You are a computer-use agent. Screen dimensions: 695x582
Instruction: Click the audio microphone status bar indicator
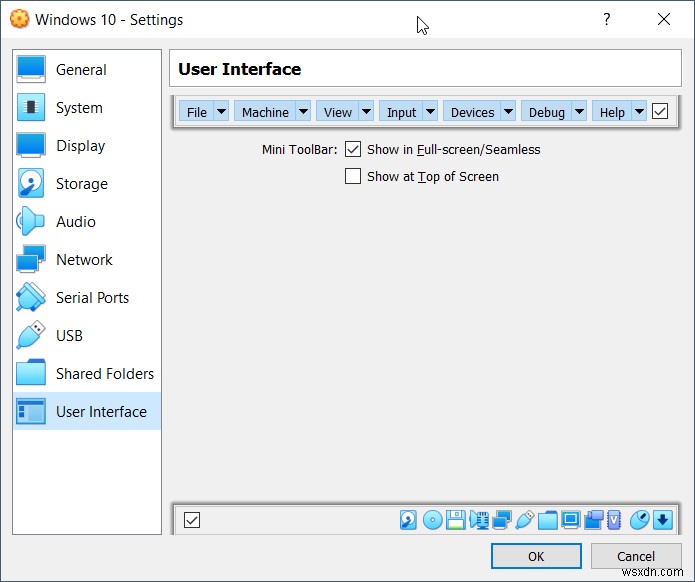(479, 520)
